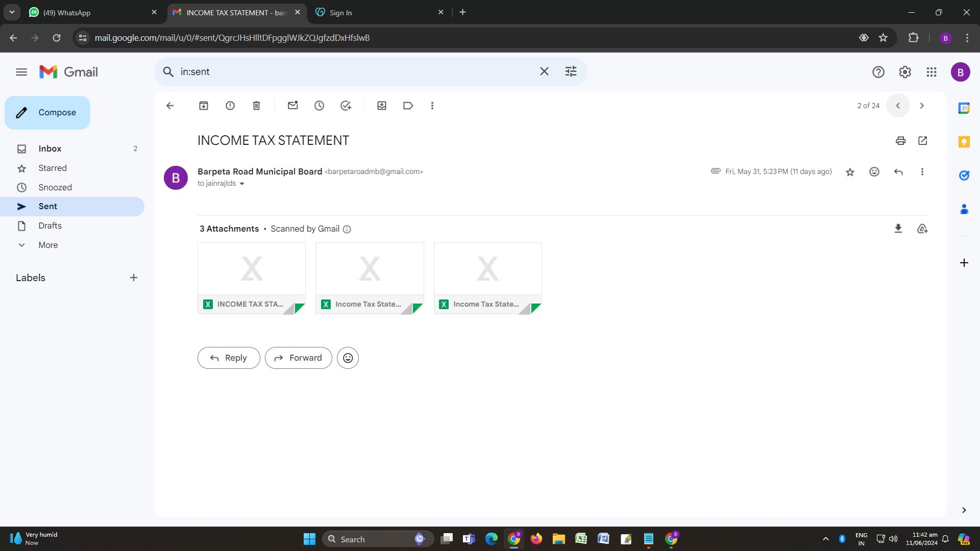980x551 pixels.
Task: Click the Mark as read icon
Action: point(292,106)
